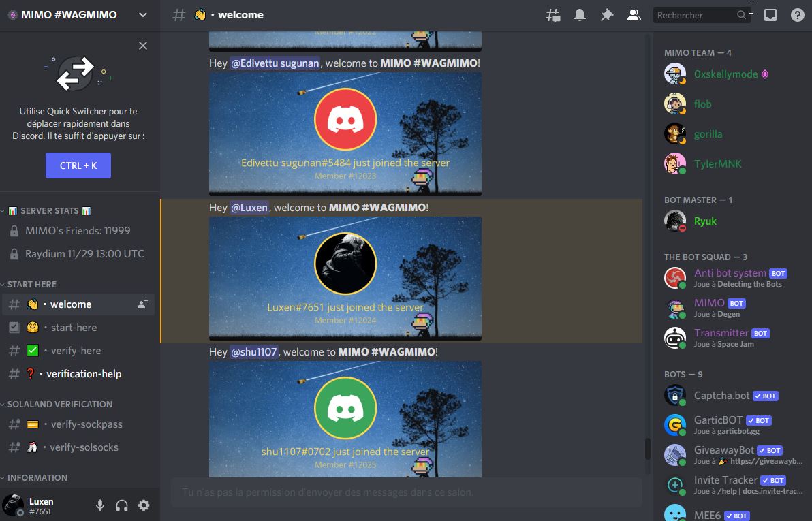The image size is (812, 521).
Task: Open the help question mark icon
Action: click(x=798, y=15)
